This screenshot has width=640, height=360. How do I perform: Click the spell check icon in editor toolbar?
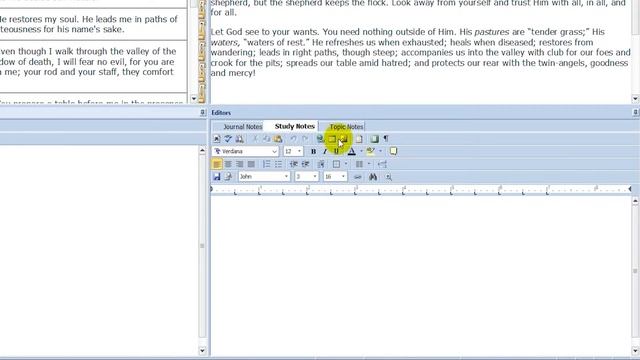[x=228, y=139]
